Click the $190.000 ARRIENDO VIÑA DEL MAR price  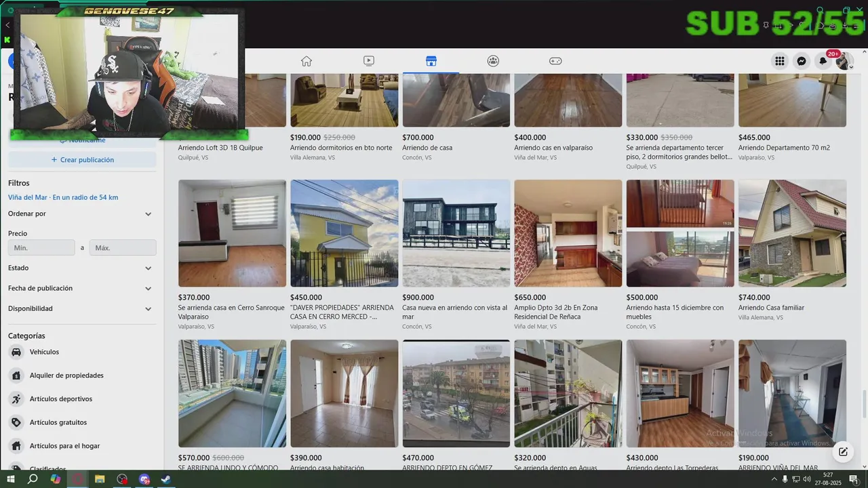754,458
